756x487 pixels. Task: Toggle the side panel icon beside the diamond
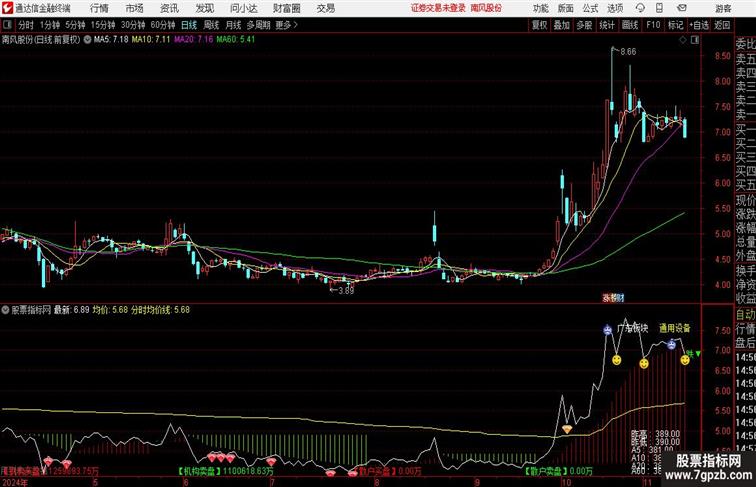(695, 40)
